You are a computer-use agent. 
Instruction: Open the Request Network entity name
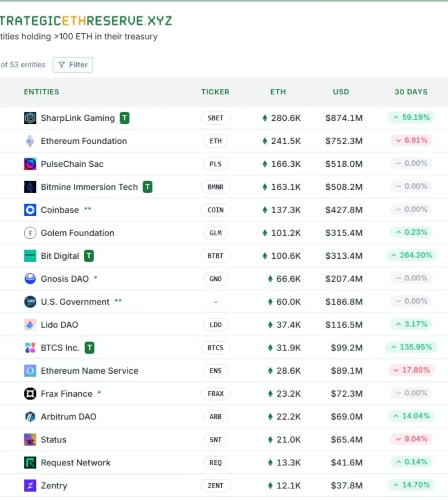(x=76, y=462)
